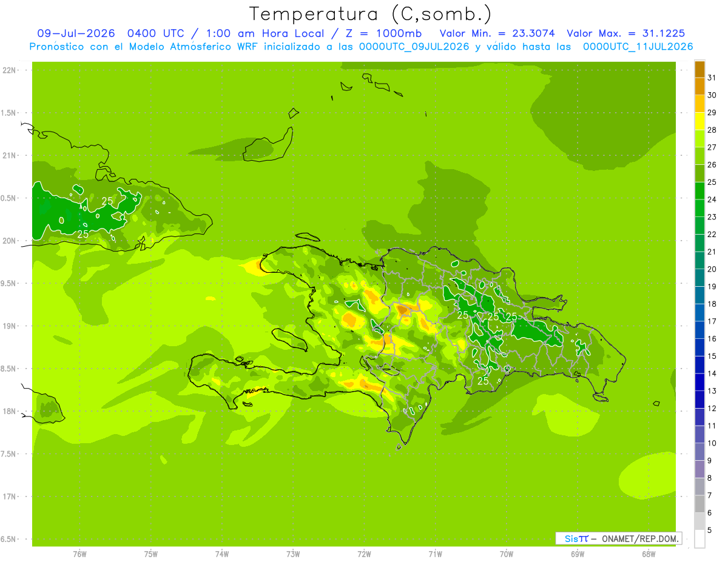The width and height of the screenshot is (728, 562).
Task: Click colorbar label '8'
Action: click(x=709, y=477)
